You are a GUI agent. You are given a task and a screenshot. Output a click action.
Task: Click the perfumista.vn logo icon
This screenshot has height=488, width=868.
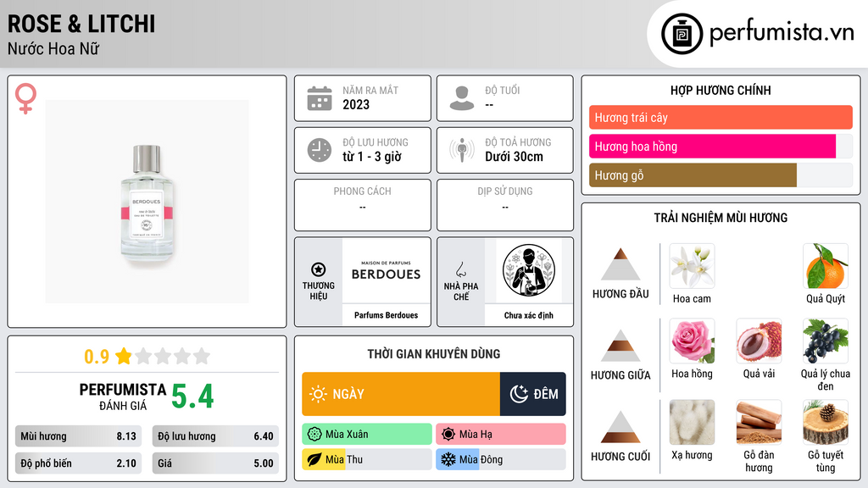682,34
